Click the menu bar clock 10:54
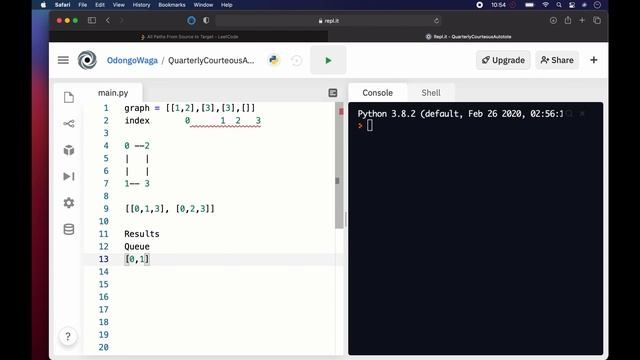The height and width of the screenshot is (360, 640). tap(498, 5)
